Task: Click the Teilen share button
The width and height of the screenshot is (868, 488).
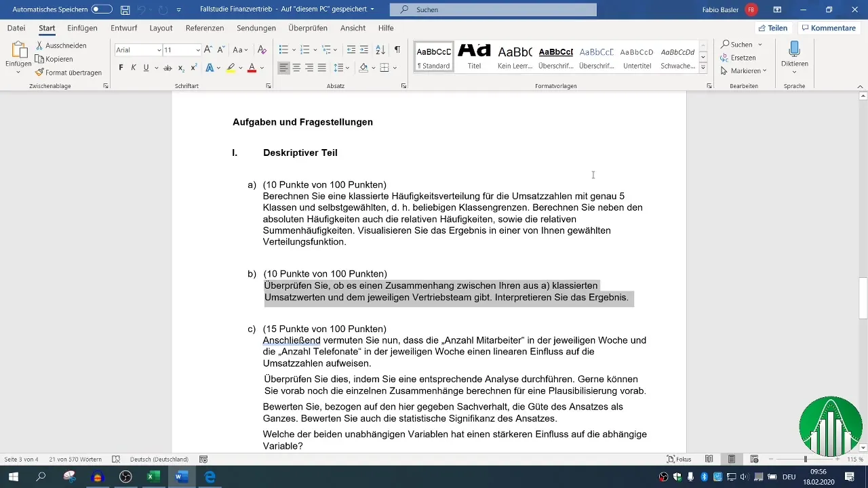Action: pyautogui.click(x=772, y=28)
